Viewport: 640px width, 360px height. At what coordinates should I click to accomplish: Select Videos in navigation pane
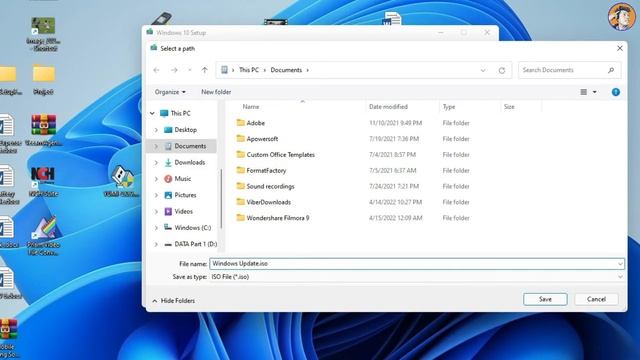coord(183,211)
